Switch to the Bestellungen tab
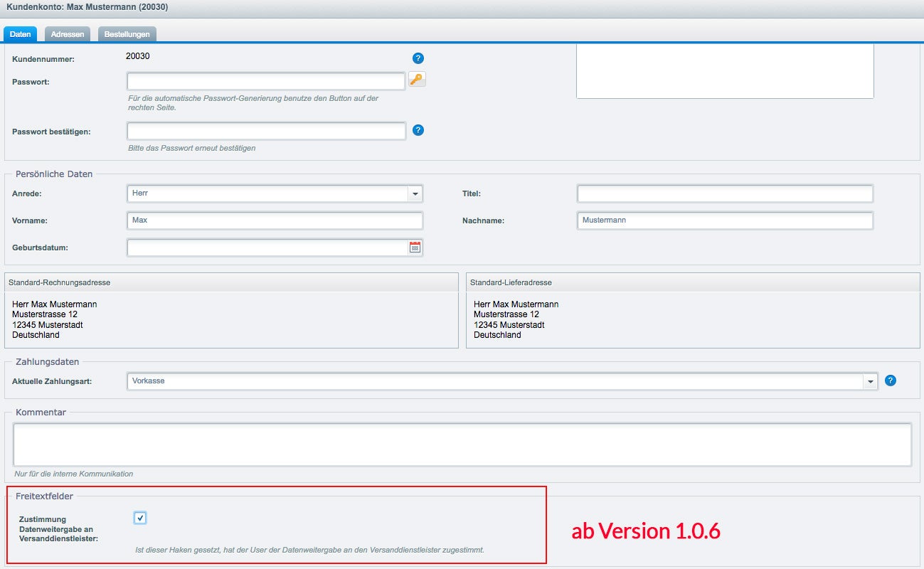Viewport: 924px width, 569px height. click(127, 34)
